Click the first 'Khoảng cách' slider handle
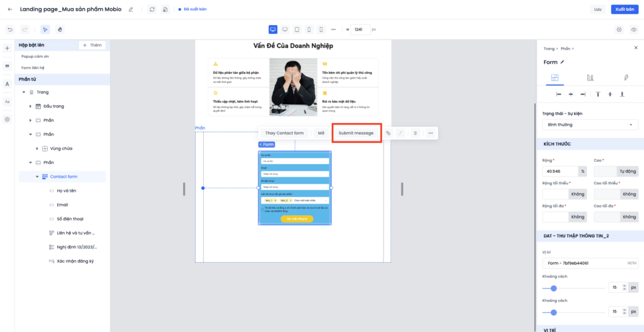The image size is (644, 332). tap(553, 288)
